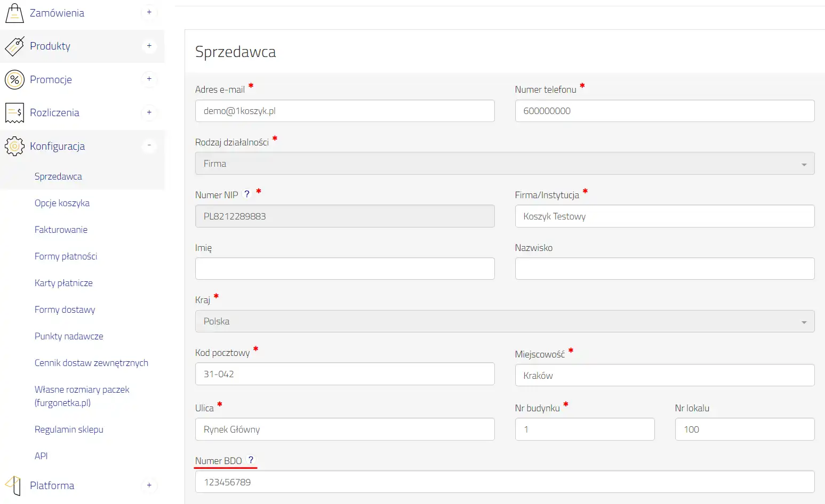Collapse the Konfiguracja menu with minus
This screenshot has width=825, height=504.
(x=149, y=145)
